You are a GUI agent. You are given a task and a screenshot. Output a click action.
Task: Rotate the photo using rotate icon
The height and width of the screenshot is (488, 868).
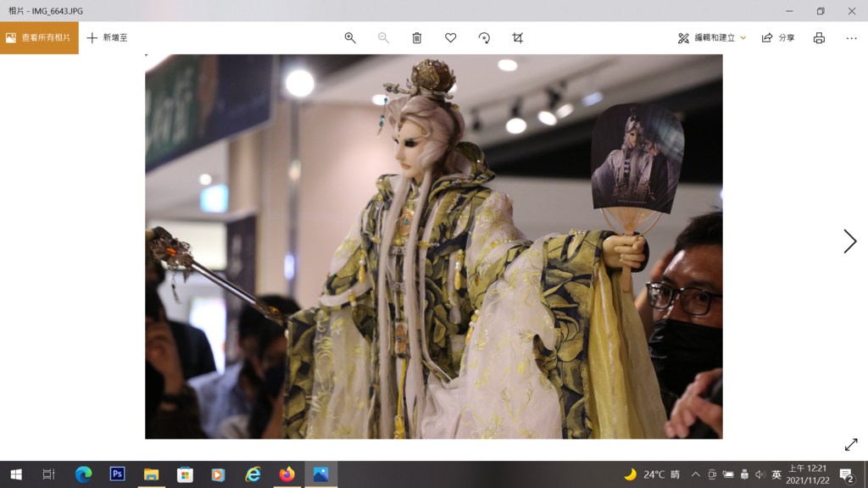(x=484, y=37)
